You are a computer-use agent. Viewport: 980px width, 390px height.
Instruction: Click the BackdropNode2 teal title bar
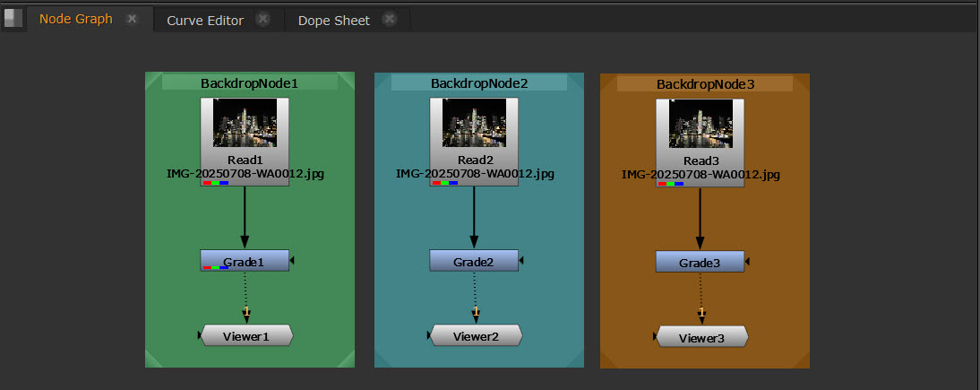(479, 82)
